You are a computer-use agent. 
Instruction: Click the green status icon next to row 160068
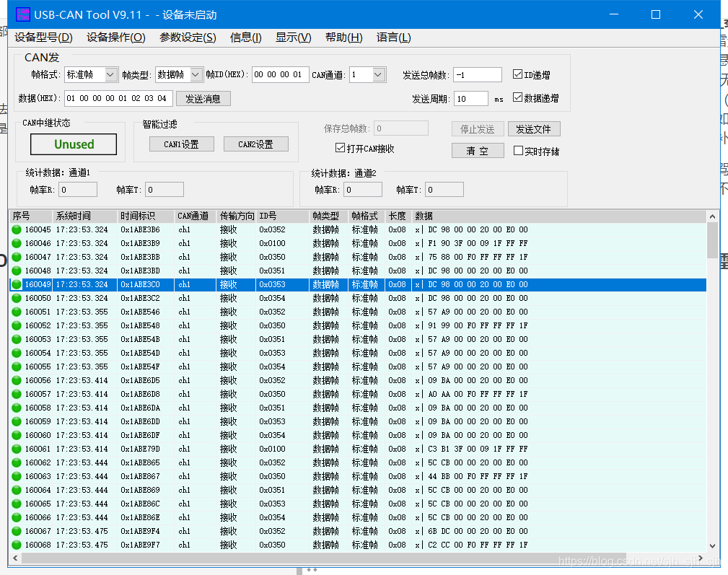[x=14, y=545]
